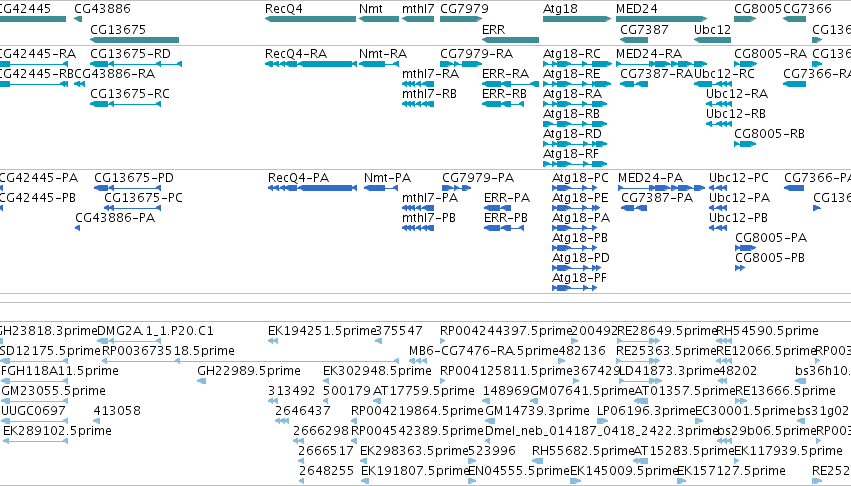Open the ERR-RB transcript
851x486 pixels.
point(503,104)
